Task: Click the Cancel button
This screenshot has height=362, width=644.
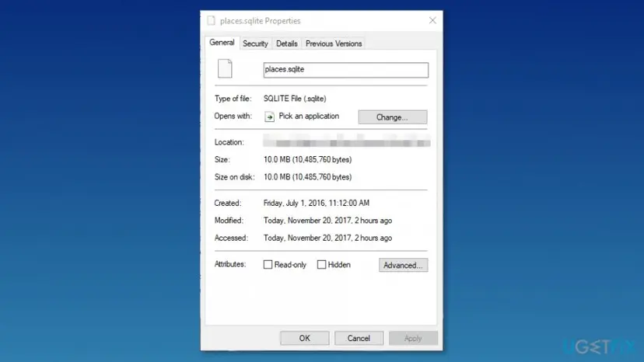Action: (359, 338)
